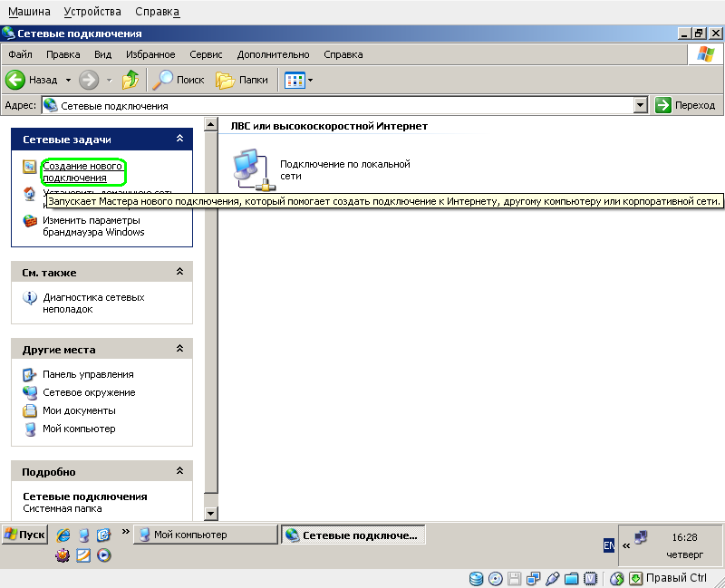Image resolution: width=725 pixels, height=588 pixels.
Task: Click the task pane scrollbar up arrow
Action: coord(211,124)
